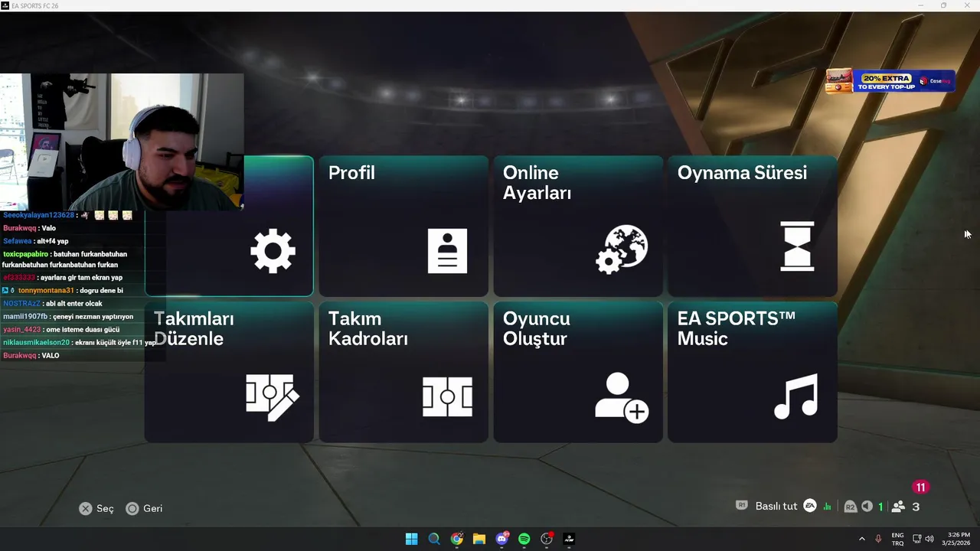Click the R1 button prompt icon

(x=741, y=506)
